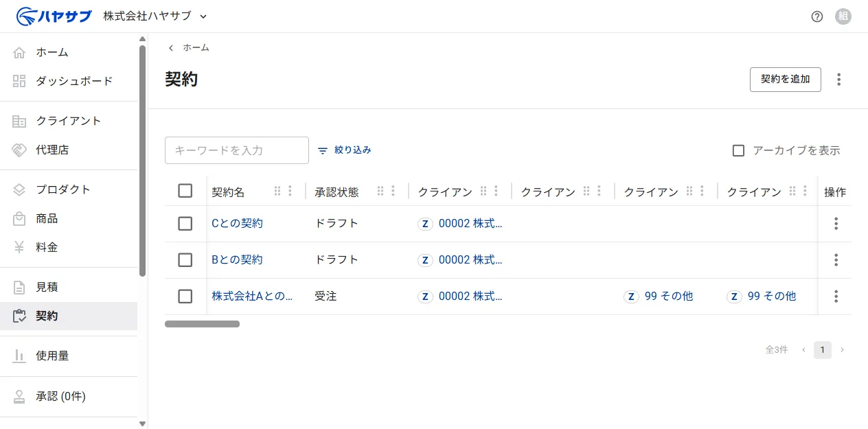Open row actions menu for Cとの契約
This screenshot has height=429, width=868.
836,224
